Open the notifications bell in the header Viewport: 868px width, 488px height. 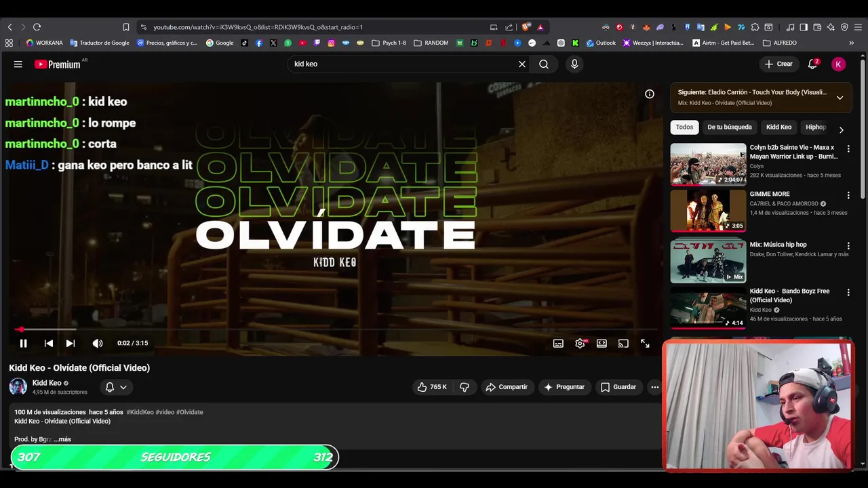point(812,64)
